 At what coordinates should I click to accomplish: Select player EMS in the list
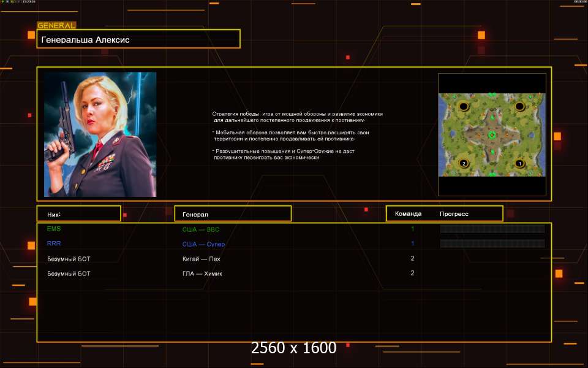point(54,229)
